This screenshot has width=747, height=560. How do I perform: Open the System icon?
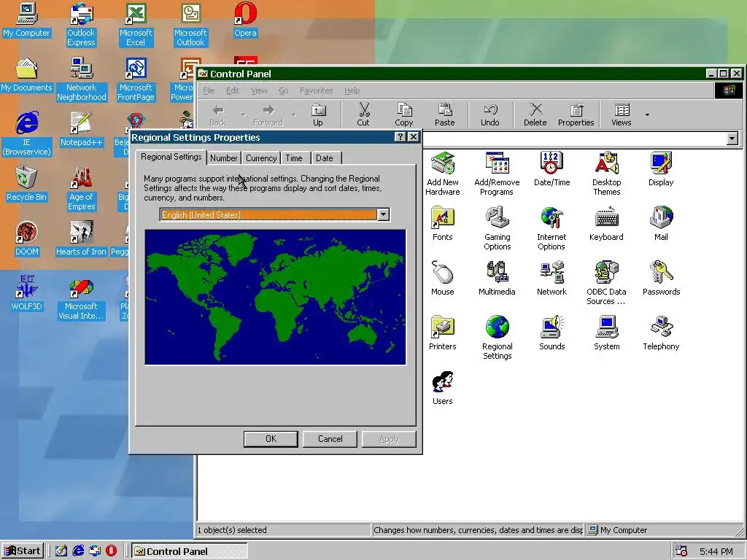pyautogui.click(x=606, y=332)
